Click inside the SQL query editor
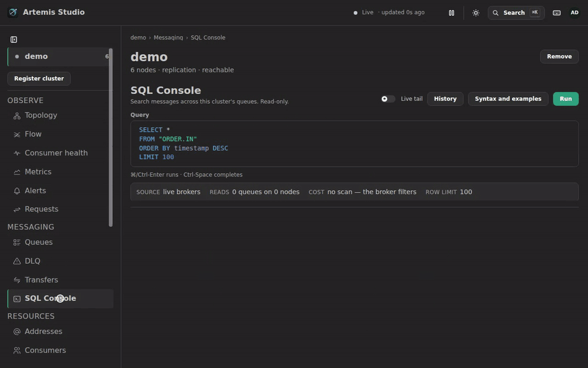The image size is (588, 368). click(355, 144)
